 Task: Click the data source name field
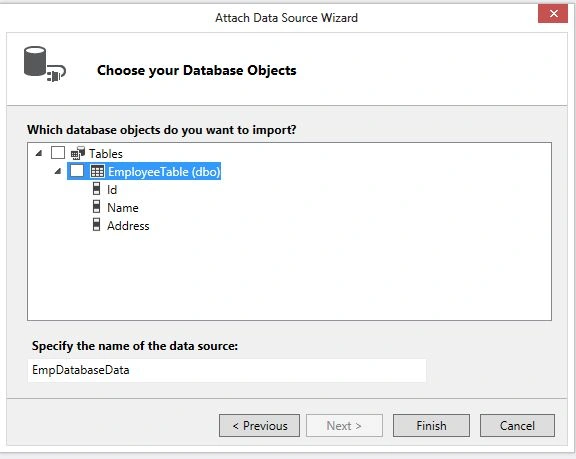(227, 370)
